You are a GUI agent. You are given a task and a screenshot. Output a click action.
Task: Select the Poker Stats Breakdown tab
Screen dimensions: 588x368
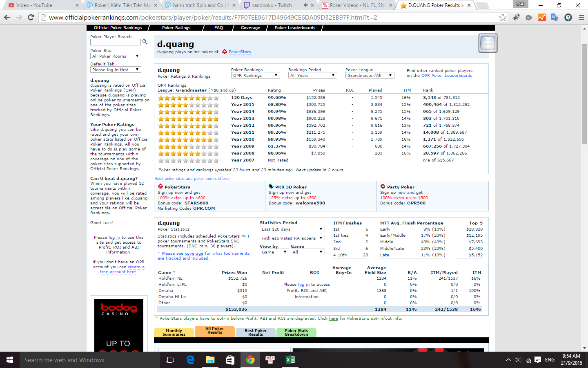click(296, 332)
